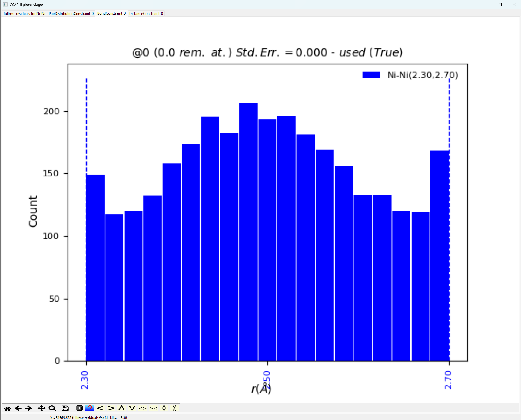Activate the pan axes tool
The image size is (521, 420).
(41, 408)
